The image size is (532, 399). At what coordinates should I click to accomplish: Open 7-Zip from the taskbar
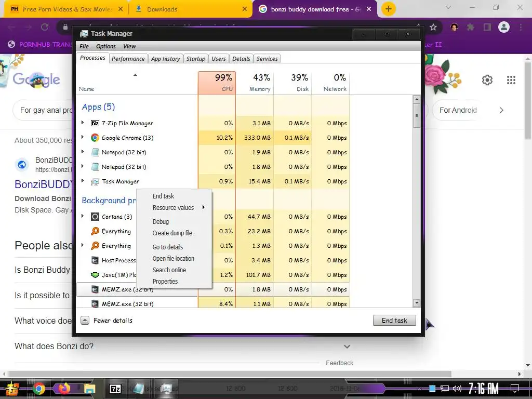pos(115,389)
